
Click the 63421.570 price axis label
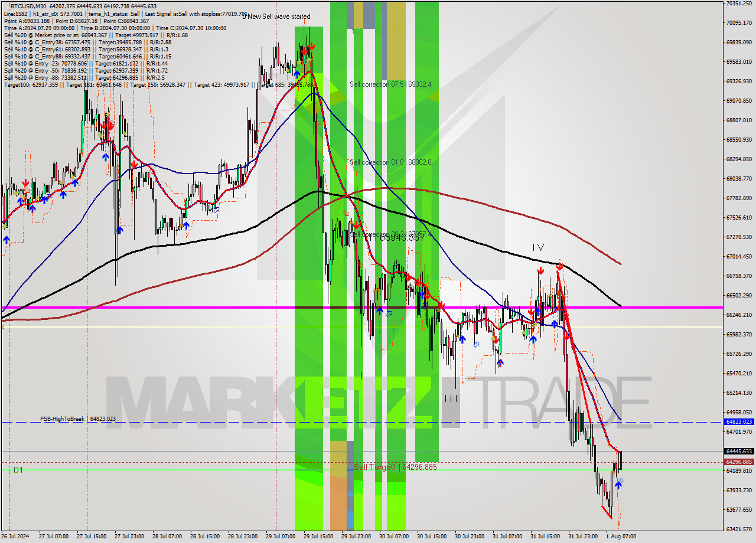[x=739, y=529]
